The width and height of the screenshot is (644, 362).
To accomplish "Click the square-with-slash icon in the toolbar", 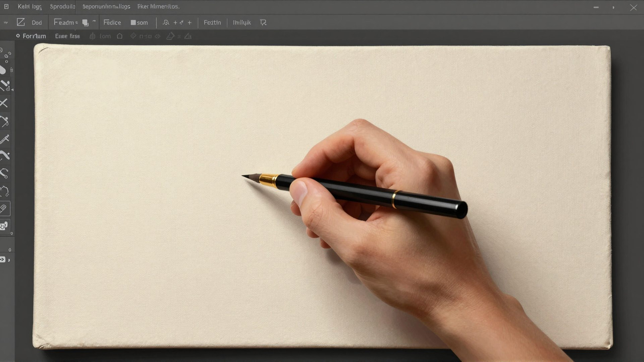I will pos(21,22).
